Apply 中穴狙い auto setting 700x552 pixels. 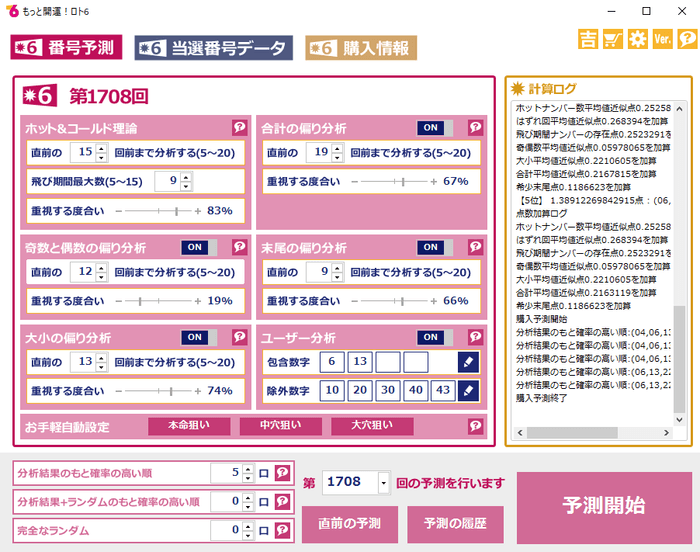(x=281, y=426)
